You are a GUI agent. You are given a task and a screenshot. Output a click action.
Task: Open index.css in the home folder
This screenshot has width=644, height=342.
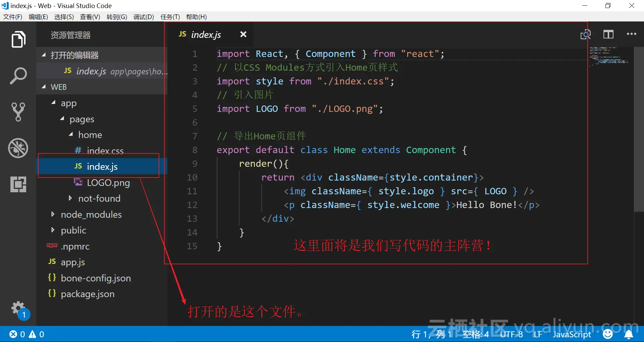(x=102, y=150)
